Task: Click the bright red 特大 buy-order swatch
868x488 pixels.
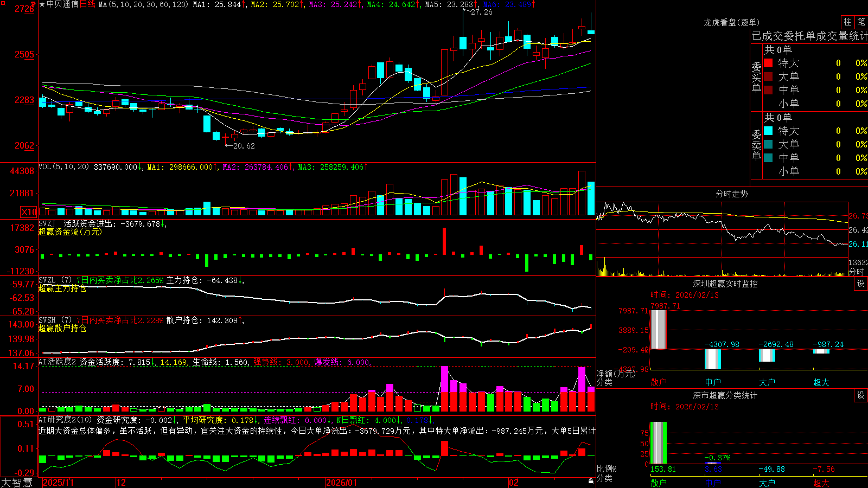Action: (768, 63)
